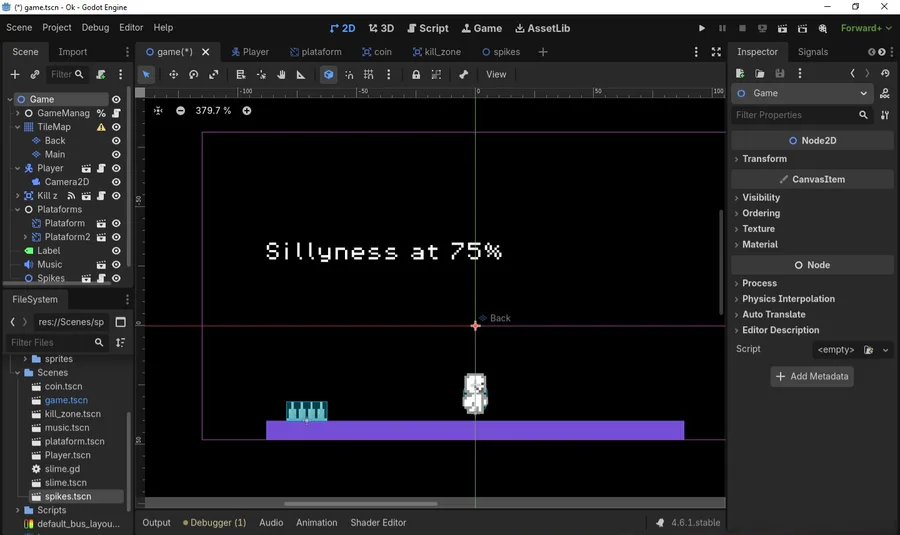Hide the TileMap node

pyautogui.click(x=116, y=127)
